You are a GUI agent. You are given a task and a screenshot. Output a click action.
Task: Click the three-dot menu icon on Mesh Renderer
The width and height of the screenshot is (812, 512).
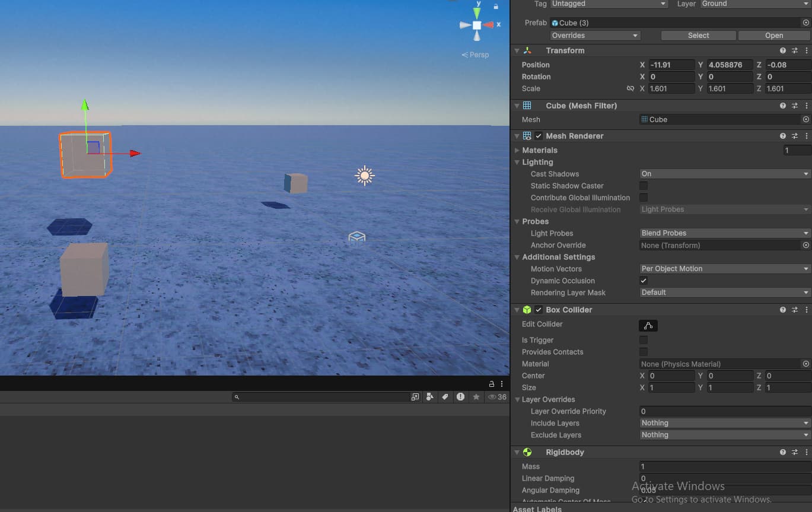(806, 136)
